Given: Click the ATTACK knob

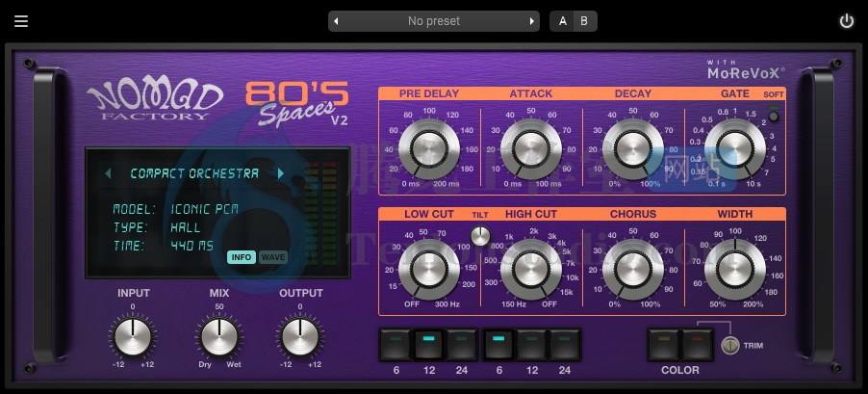Looking at the screenshot, I should 531,149.
